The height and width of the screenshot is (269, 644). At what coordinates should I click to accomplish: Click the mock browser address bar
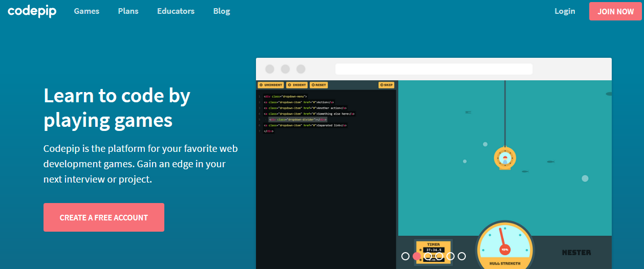point(434,69)
